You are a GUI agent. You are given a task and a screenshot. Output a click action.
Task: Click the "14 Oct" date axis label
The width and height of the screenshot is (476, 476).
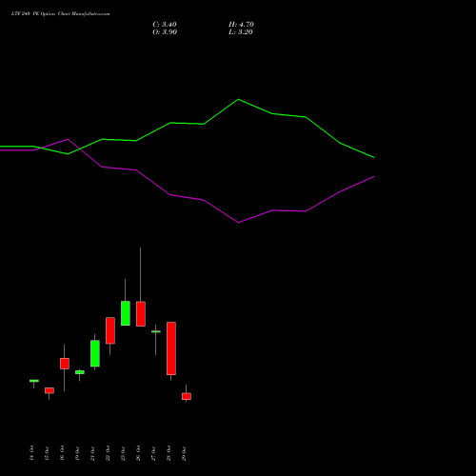pos(31,453)
